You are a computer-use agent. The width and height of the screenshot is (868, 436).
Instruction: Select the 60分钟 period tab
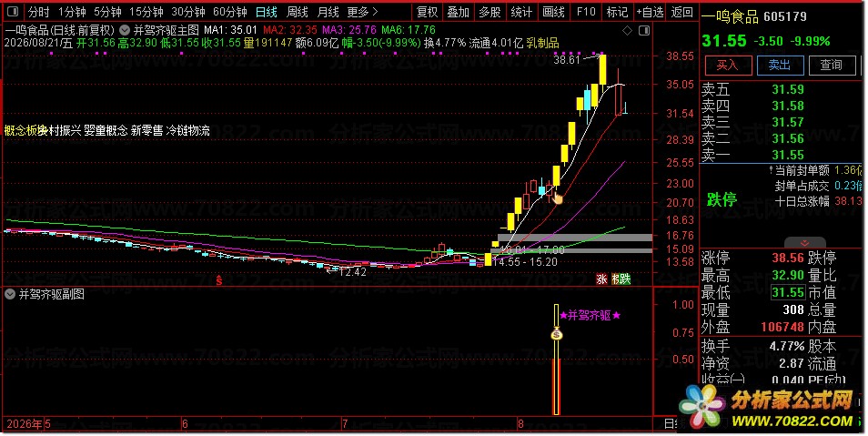coord(229,12)
